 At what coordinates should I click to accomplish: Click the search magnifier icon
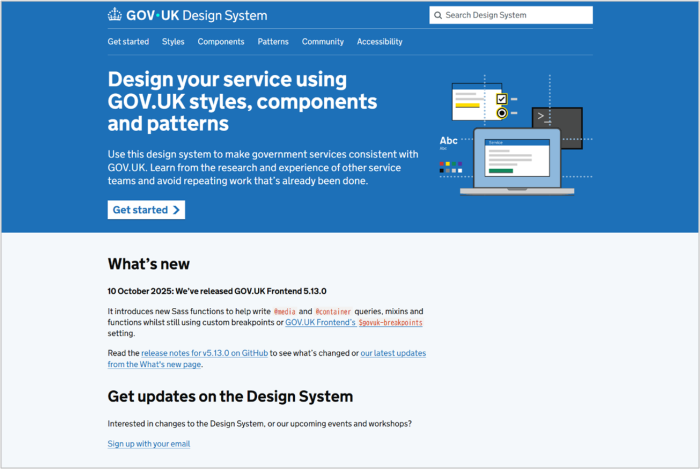coord(437,15)
